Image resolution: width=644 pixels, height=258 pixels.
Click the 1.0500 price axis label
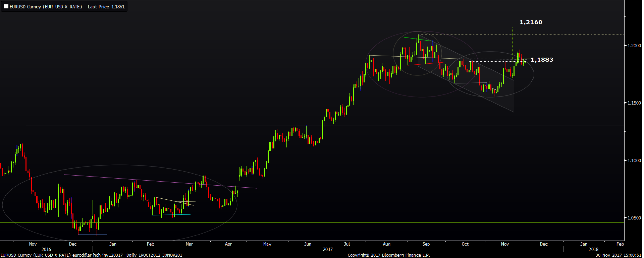pyautogui.click(x=634, y=218)
